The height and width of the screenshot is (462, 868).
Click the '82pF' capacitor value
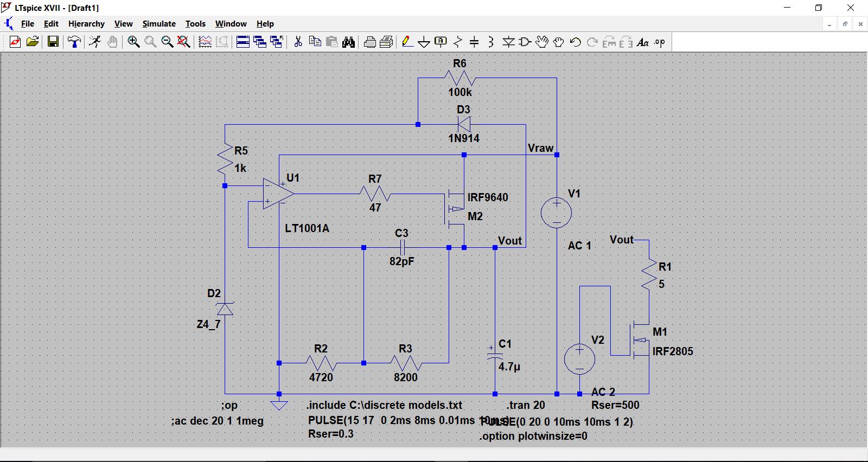pyautogui.click(x=401, y=261)
